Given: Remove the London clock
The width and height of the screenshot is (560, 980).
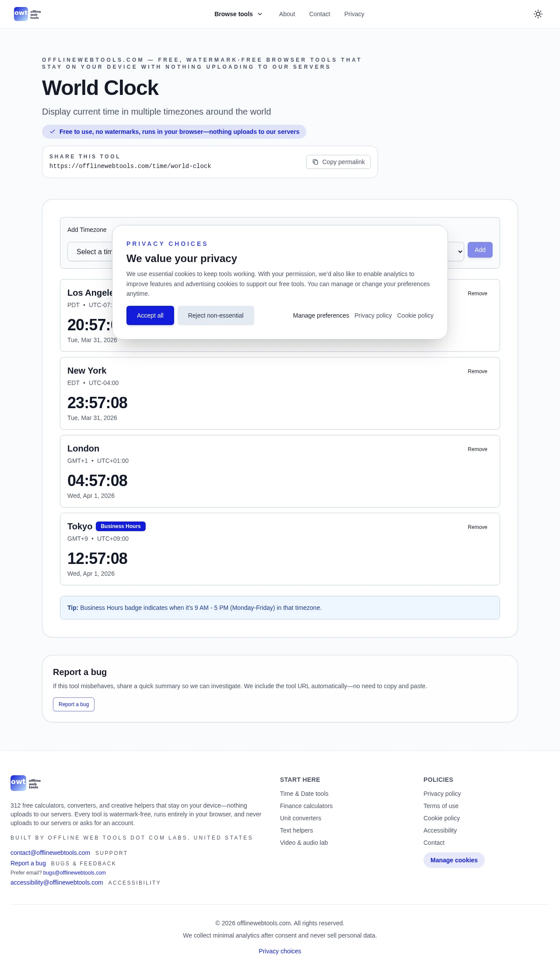Looking at the screenshot, I should [477, 449].
